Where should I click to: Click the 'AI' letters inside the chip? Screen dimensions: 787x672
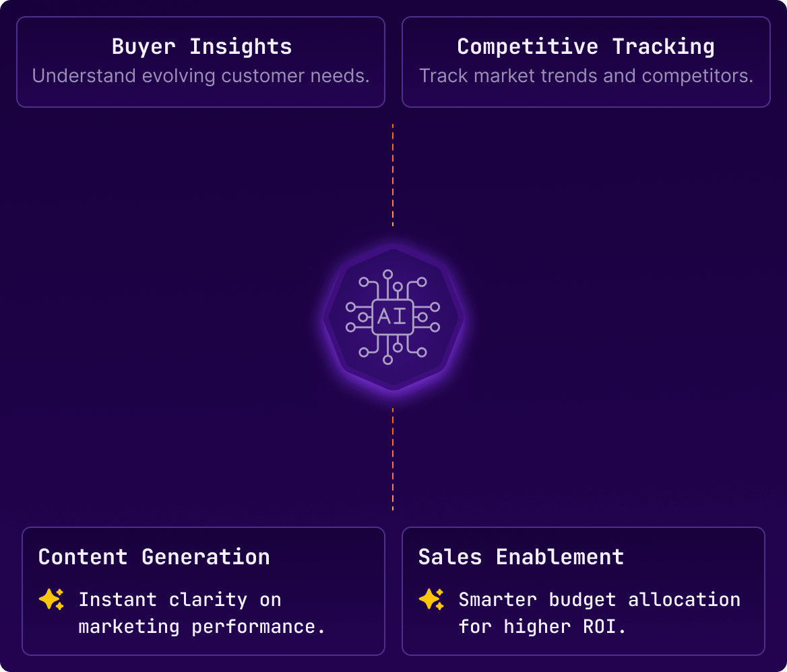pos(392,317)
